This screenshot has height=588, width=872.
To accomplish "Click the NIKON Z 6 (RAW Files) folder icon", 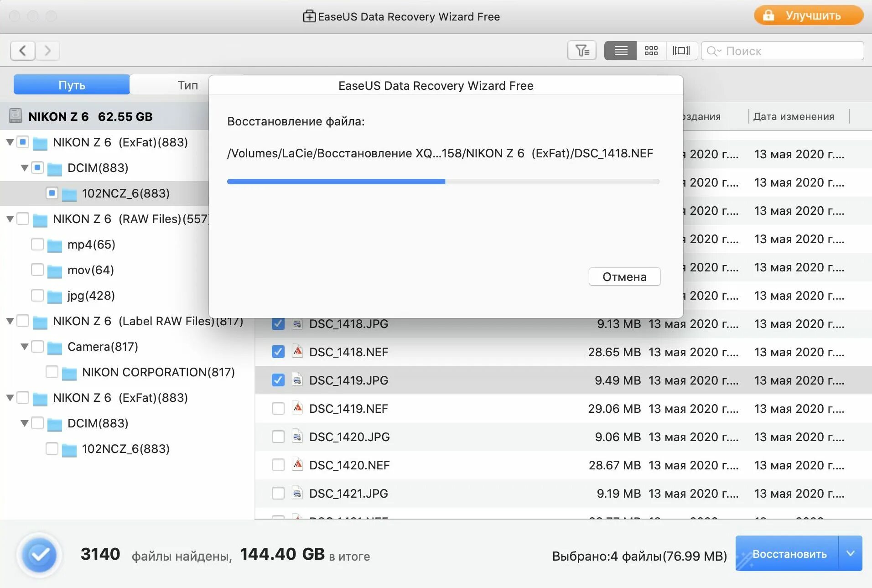I will [40, 220].
